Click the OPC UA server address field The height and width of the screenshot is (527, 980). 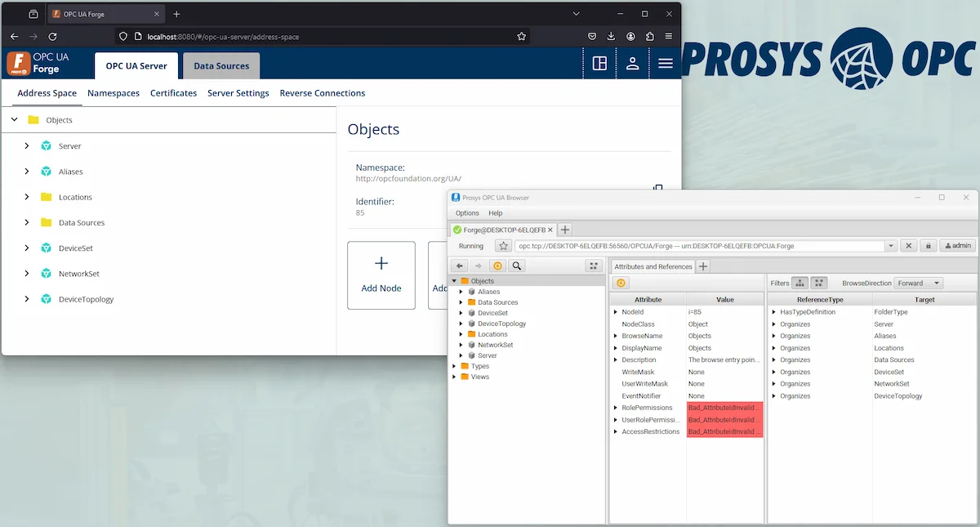(x=700, y=246)
